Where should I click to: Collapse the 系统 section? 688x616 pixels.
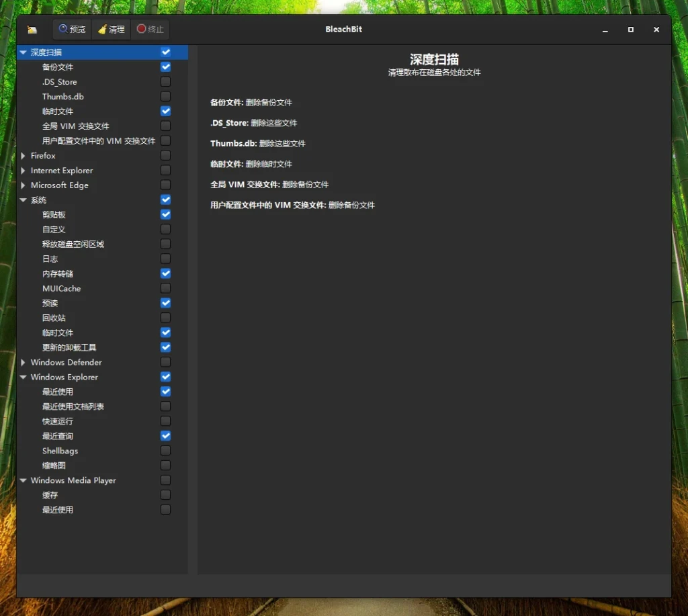tap(24, 200)
